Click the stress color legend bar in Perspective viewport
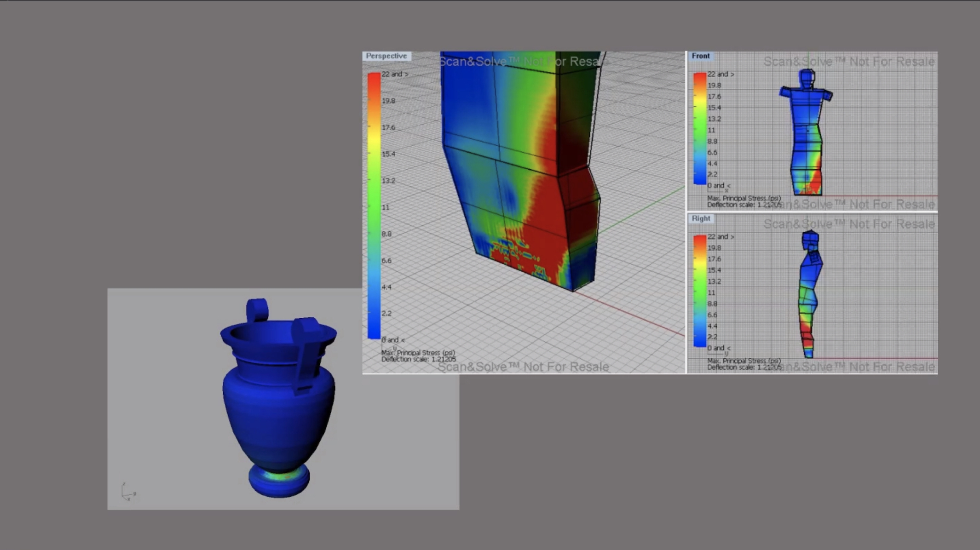Viewport: 980px width, 550px height. 374,206
